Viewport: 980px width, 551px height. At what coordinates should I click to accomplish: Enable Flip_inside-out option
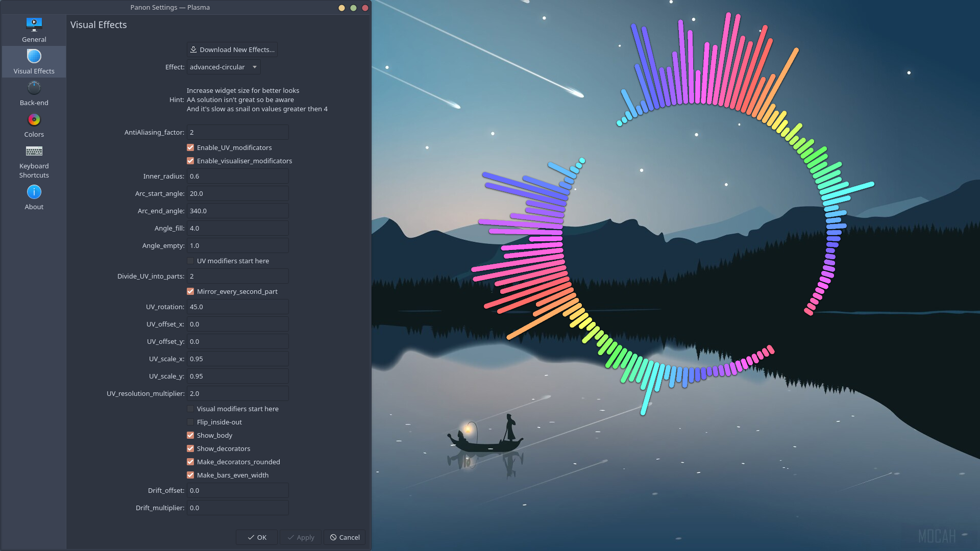click(x=190, y=422)
